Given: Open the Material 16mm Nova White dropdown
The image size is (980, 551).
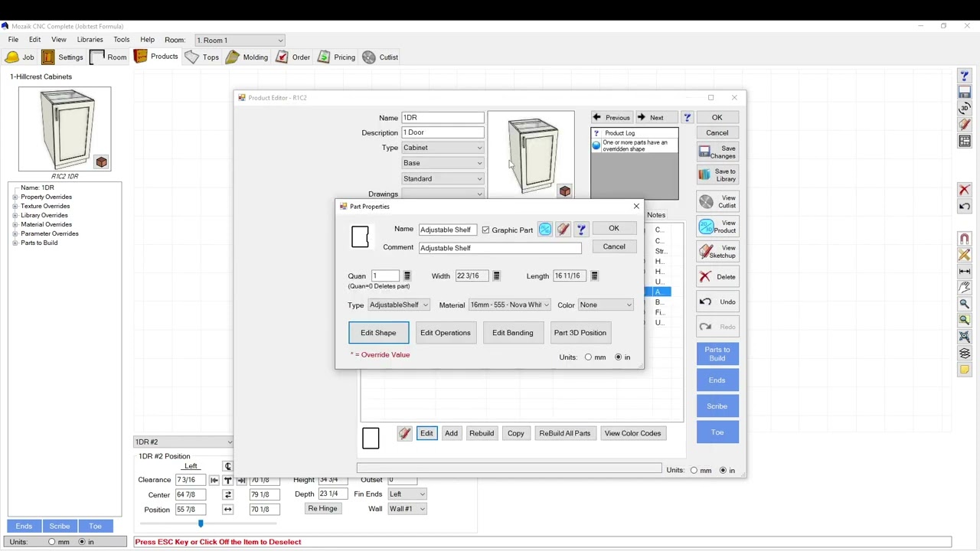Looking at the screenshot, I should (509, 305).
